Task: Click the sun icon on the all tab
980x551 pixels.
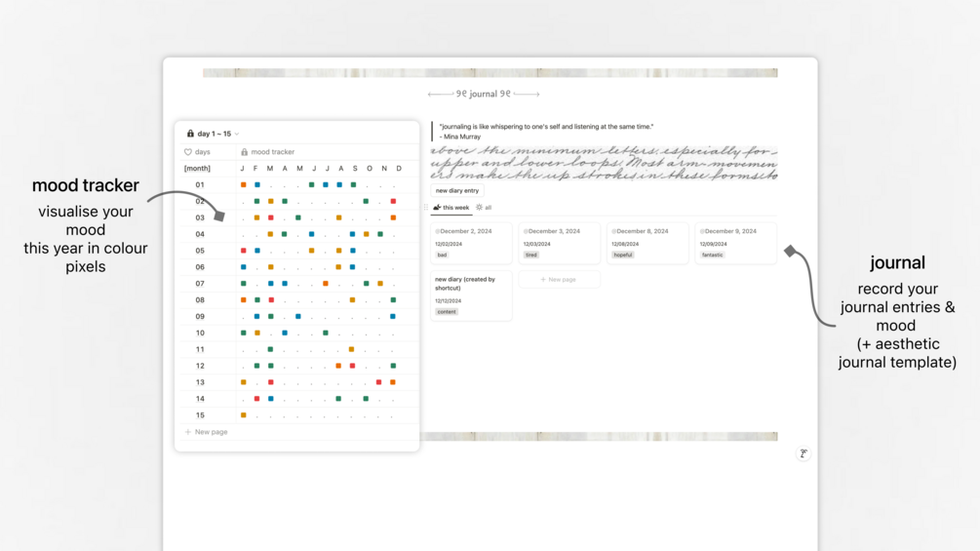Action: click(x=480, y=208)
